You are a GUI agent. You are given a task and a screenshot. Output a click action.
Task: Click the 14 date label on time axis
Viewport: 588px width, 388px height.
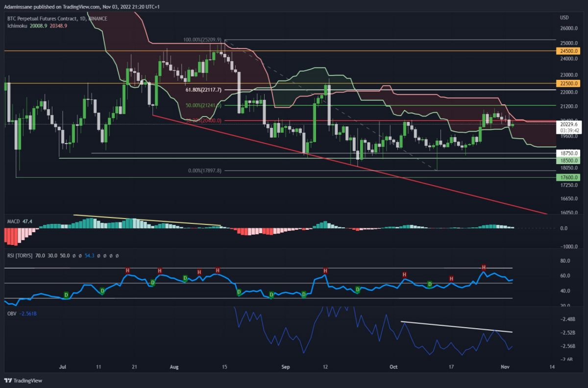[x=552, y=366]
